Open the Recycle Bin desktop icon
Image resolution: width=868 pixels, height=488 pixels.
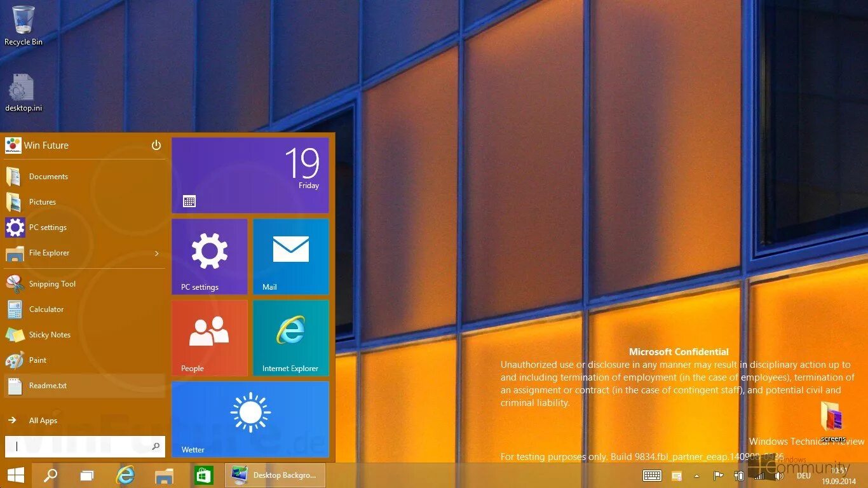tap(24, 25)
